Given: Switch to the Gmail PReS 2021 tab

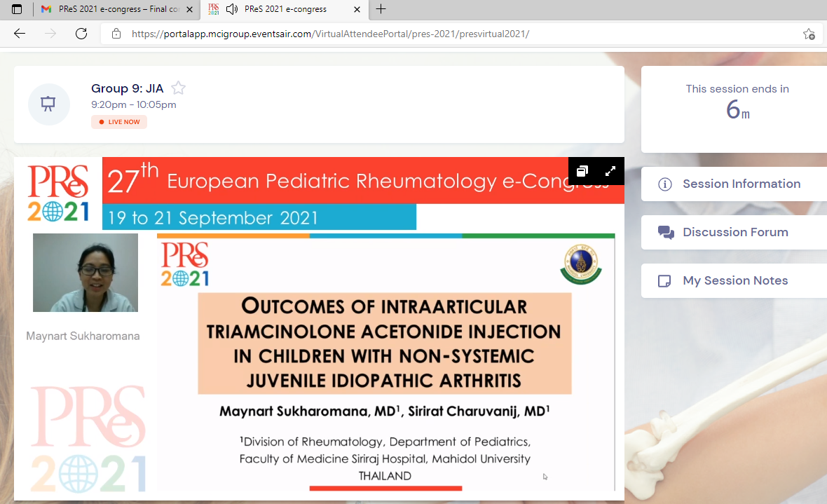Looking at the screenshot, I should pos(112,9).
